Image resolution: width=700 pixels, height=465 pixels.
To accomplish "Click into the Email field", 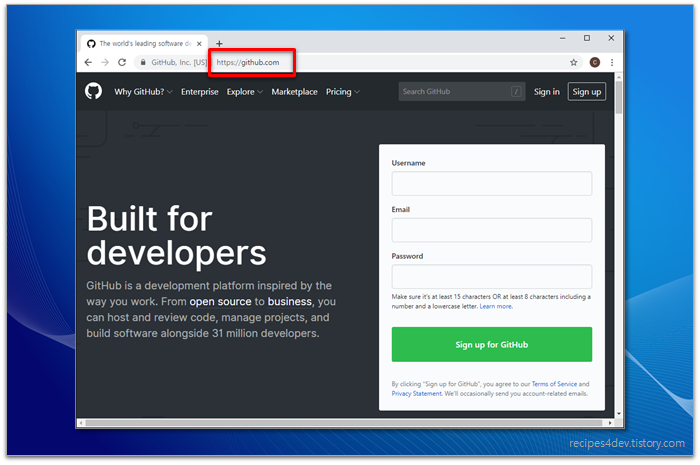I will [x=492, y=230].
